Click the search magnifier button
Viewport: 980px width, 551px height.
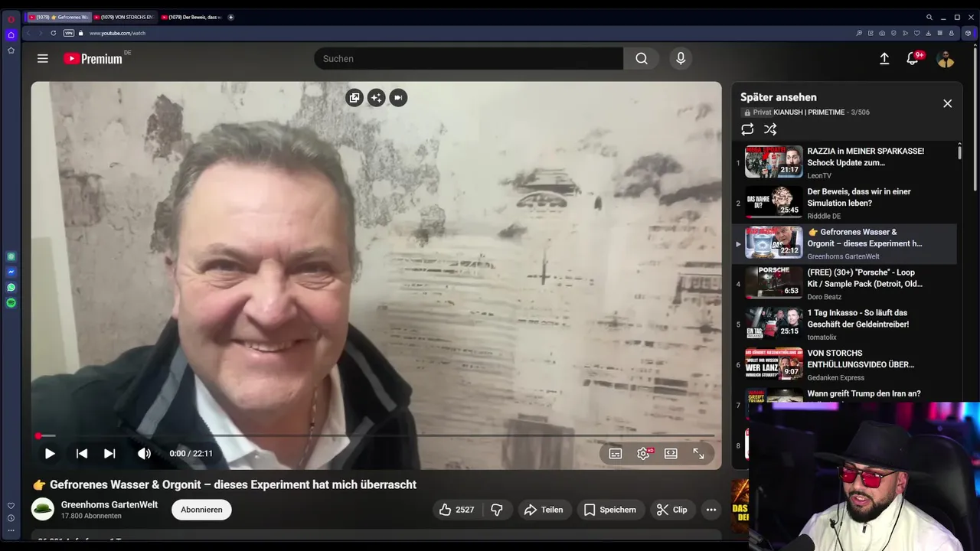point(642,58)
